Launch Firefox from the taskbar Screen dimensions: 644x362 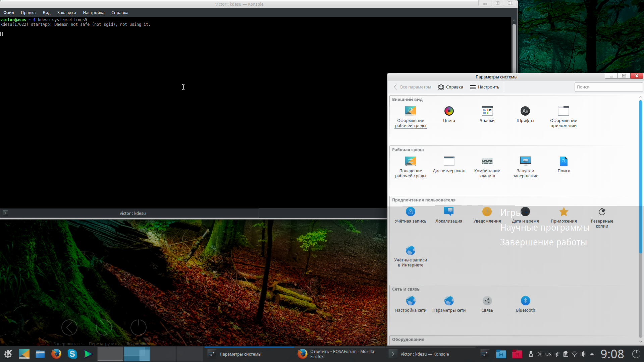tap(56, 354)
